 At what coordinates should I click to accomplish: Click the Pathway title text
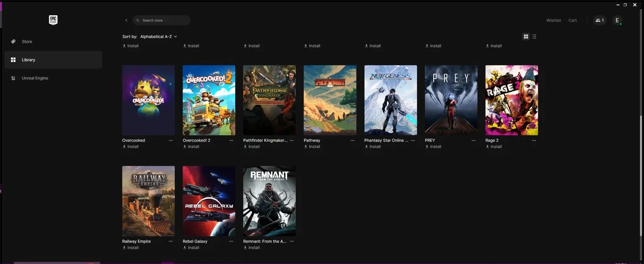312,140
